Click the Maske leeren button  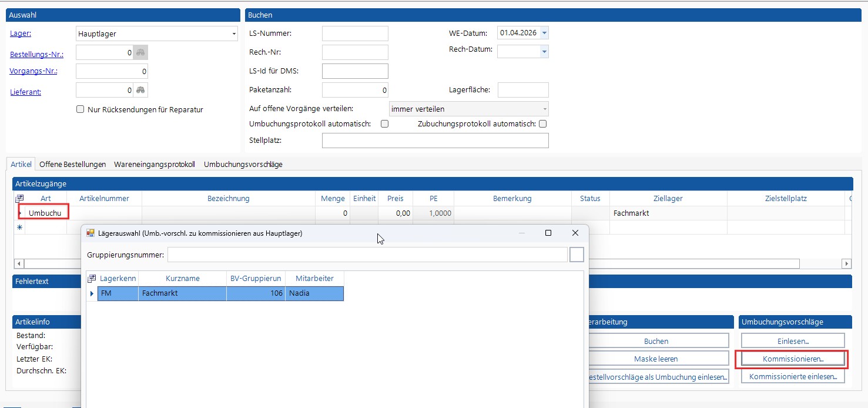(x=655, y=359)
